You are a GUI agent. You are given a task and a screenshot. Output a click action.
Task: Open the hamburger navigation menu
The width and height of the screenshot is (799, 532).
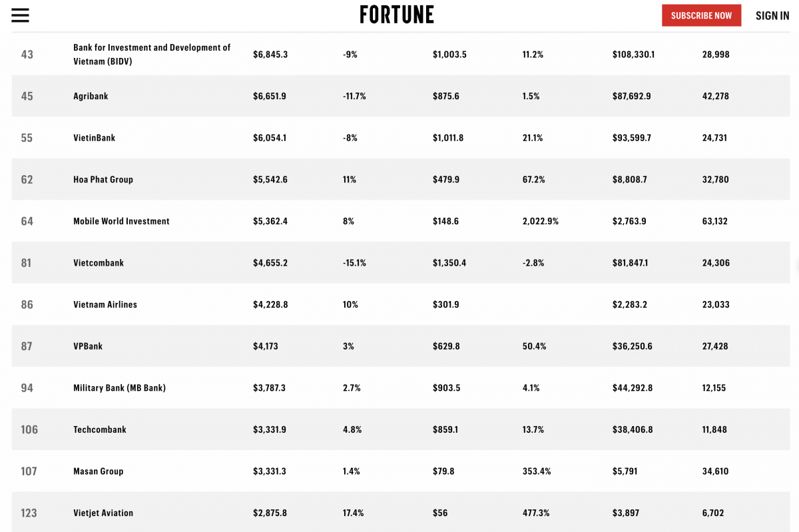coord(20,15)
